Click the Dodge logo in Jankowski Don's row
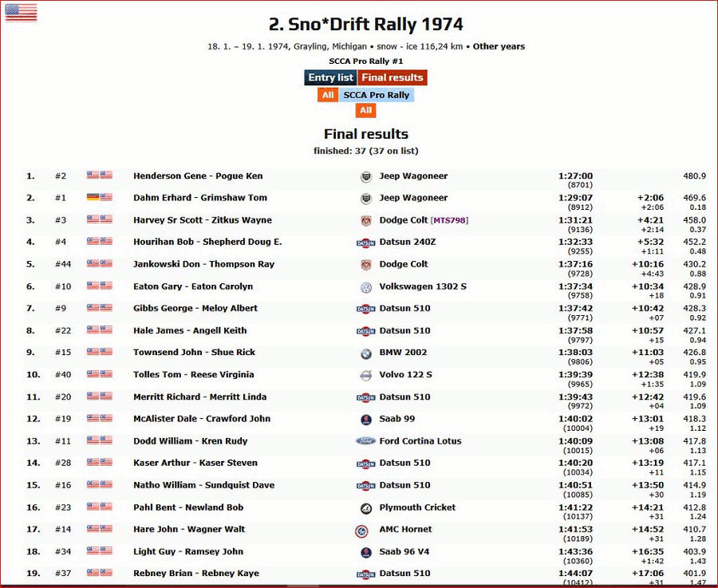This screenshot has height=588, width=718. (366, 265)
